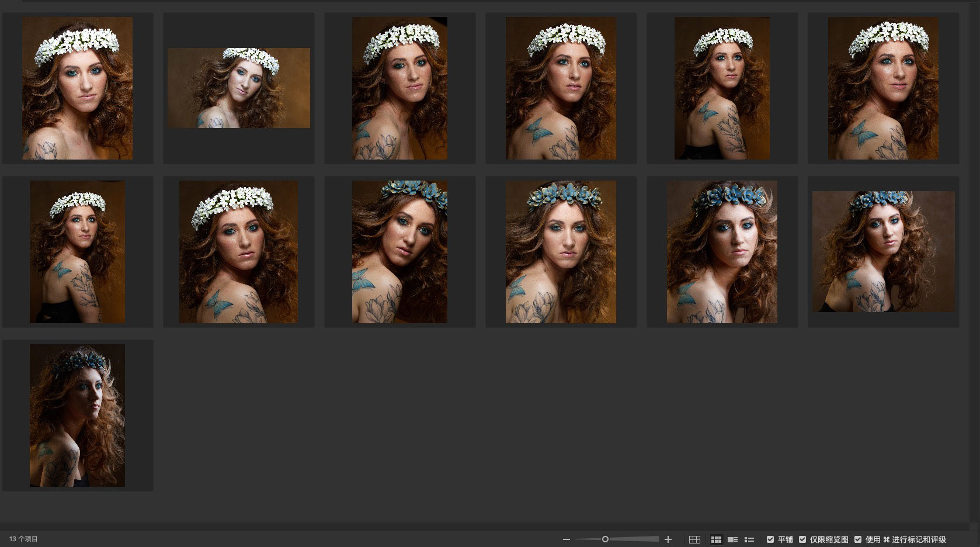Screen dimensions: 980x547
Task: Toggle the 使用 ⌘ 进行标记和评级 checkbox
Action: pyautogui.click(x=858, y=539)
